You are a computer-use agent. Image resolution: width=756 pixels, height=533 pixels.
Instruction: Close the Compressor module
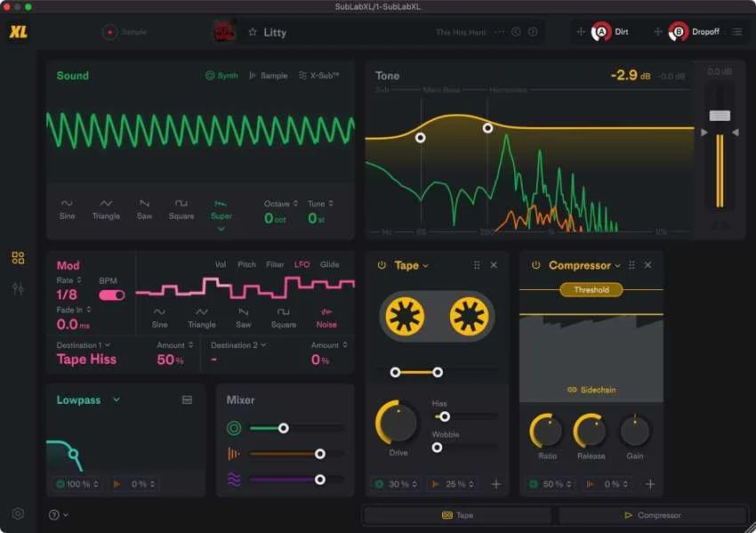(648, 265)
